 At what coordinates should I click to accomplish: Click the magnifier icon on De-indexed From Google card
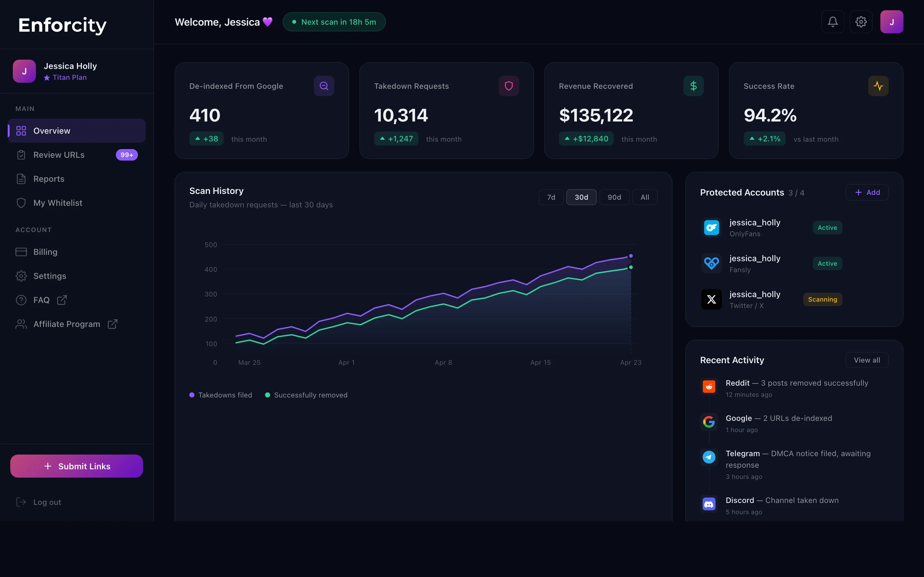[x=323, y=86]
